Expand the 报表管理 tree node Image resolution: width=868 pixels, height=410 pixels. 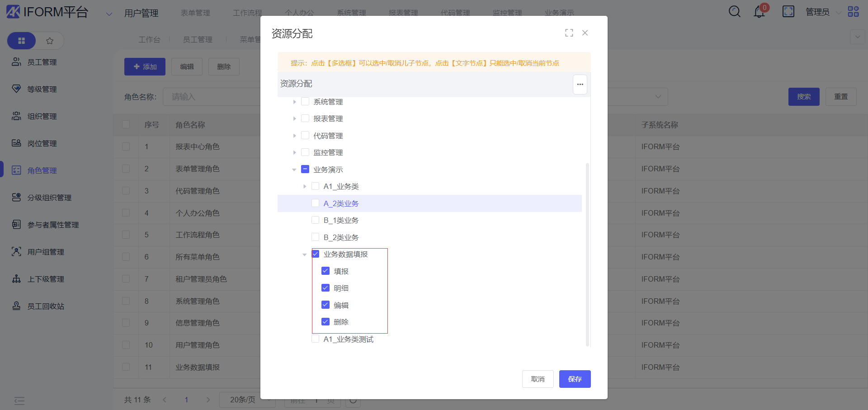coord(294,119)
